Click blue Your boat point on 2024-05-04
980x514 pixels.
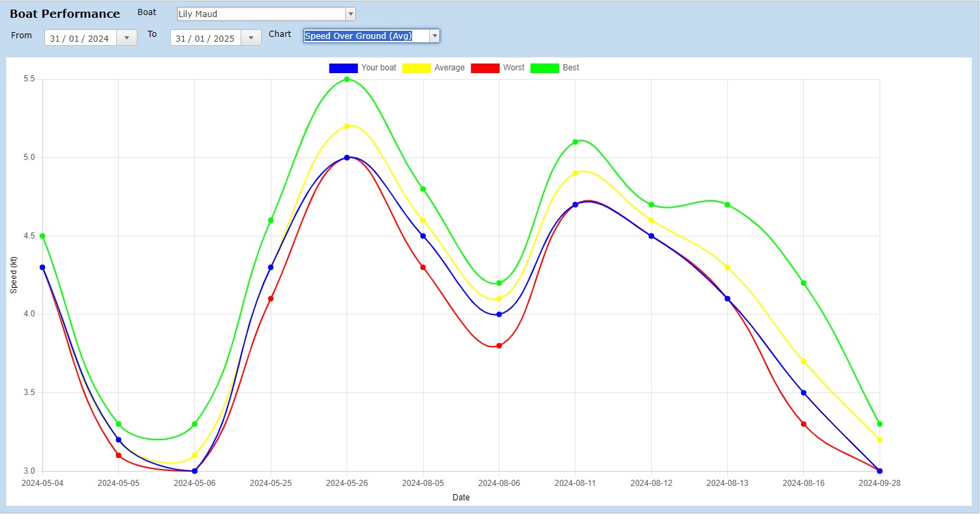click(x=42, y=267)
